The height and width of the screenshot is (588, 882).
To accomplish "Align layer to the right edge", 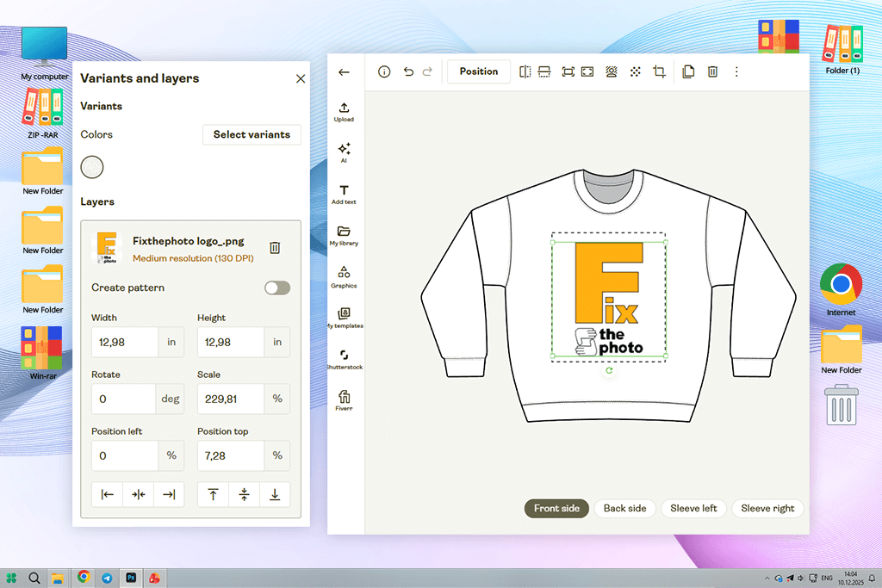I will click(x=169, y=495).
